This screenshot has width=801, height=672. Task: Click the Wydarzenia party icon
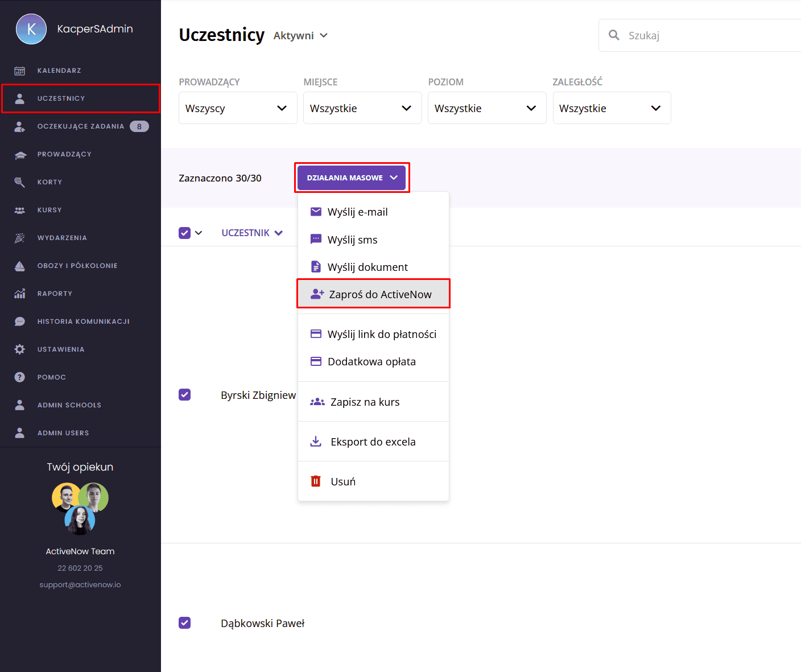click(x=19, y=238)
